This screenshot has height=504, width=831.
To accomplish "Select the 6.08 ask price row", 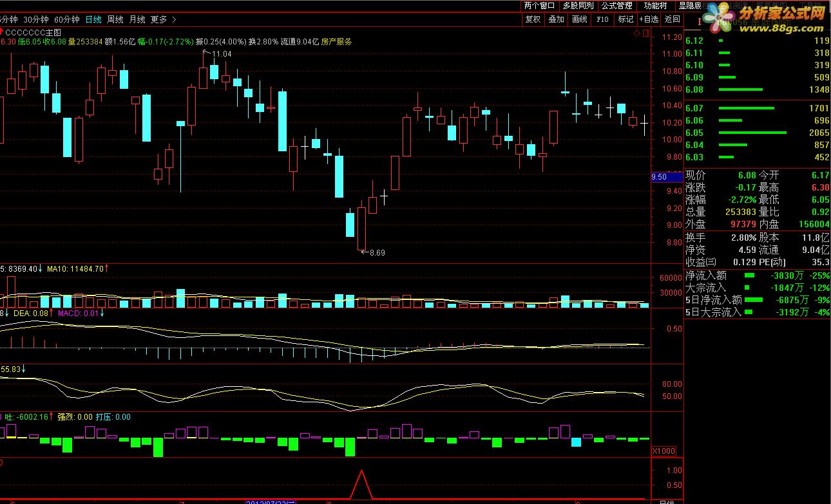I will 757,89.
